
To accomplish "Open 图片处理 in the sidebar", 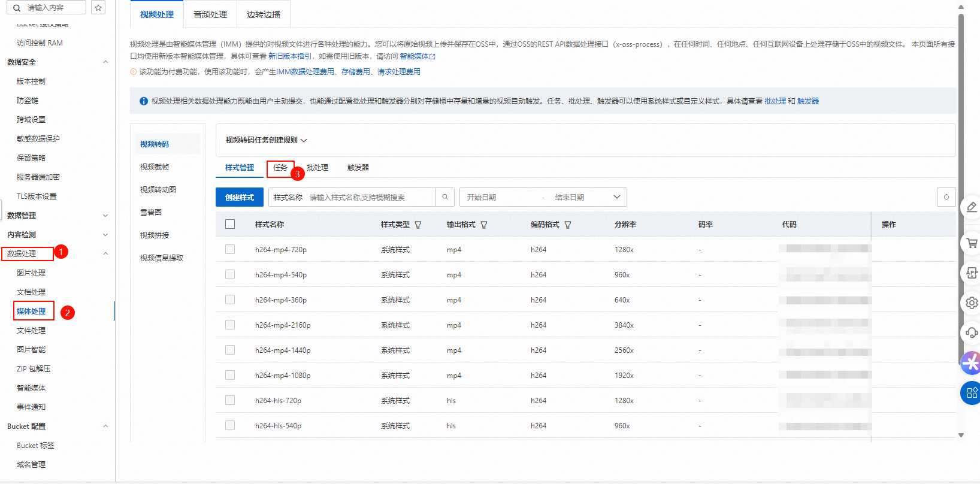I will (31, 273).
